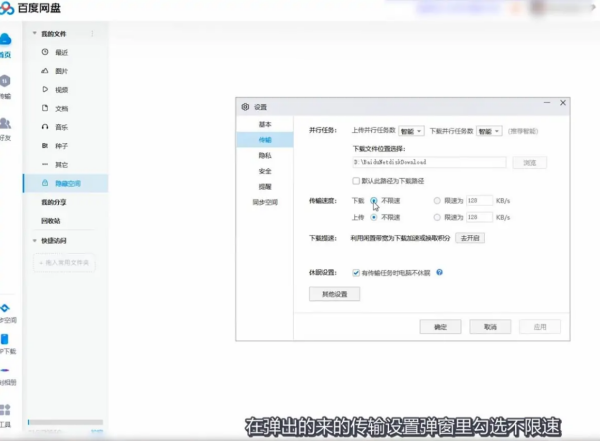Uncheck 有传输任务时电脑不休眠 checkbox
600x441 pixels.
click(x=356, y=272)
